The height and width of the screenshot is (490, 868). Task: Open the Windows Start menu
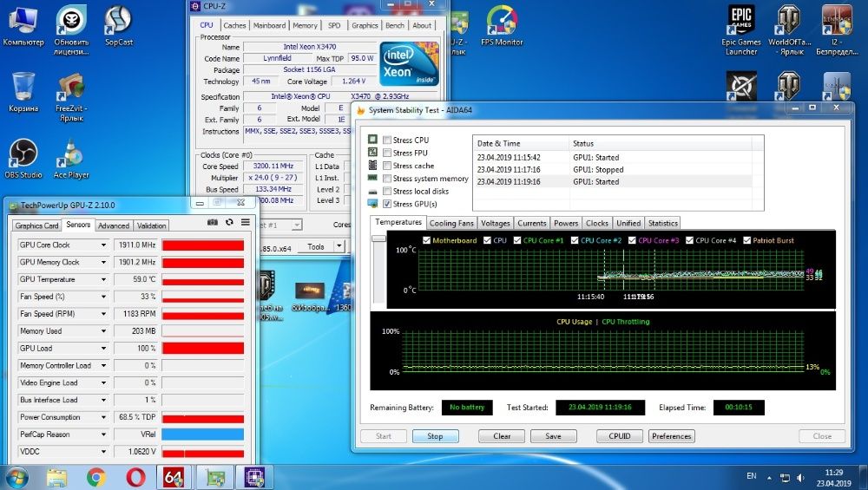(16, 477)
